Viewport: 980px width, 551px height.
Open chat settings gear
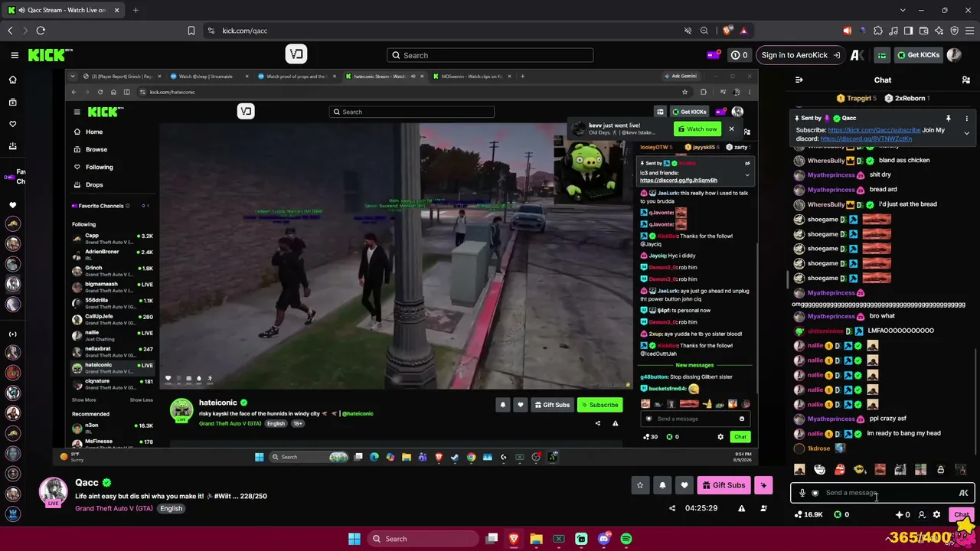click(x=936, y=515)
